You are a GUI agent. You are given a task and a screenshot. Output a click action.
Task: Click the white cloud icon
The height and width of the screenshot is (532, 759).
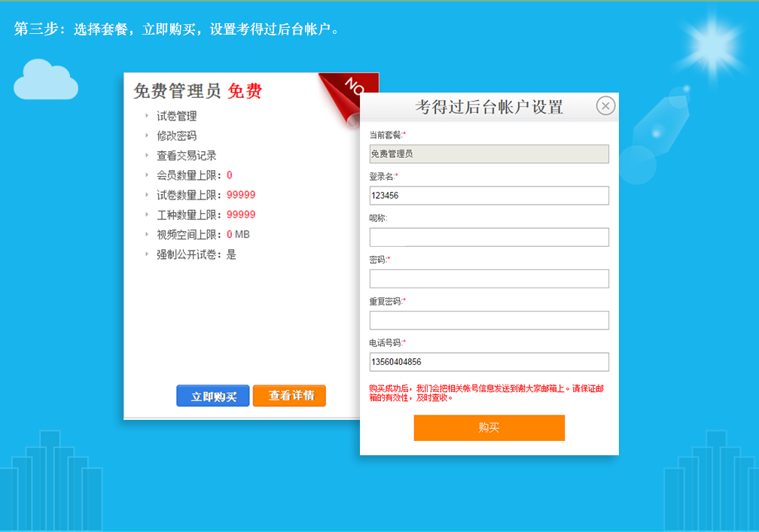[x=45, y=81]
